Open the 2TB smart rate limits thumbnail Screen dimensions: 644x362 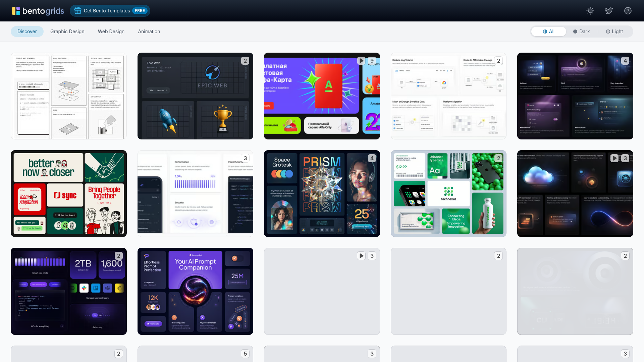click(x=69, y=291)
